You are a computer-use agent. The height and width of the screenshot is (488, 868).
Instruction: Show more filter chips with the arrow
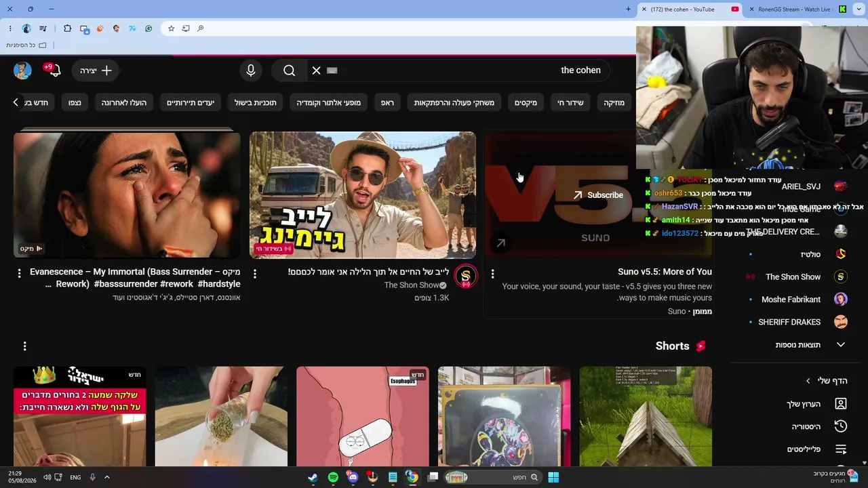pos(16,102)
